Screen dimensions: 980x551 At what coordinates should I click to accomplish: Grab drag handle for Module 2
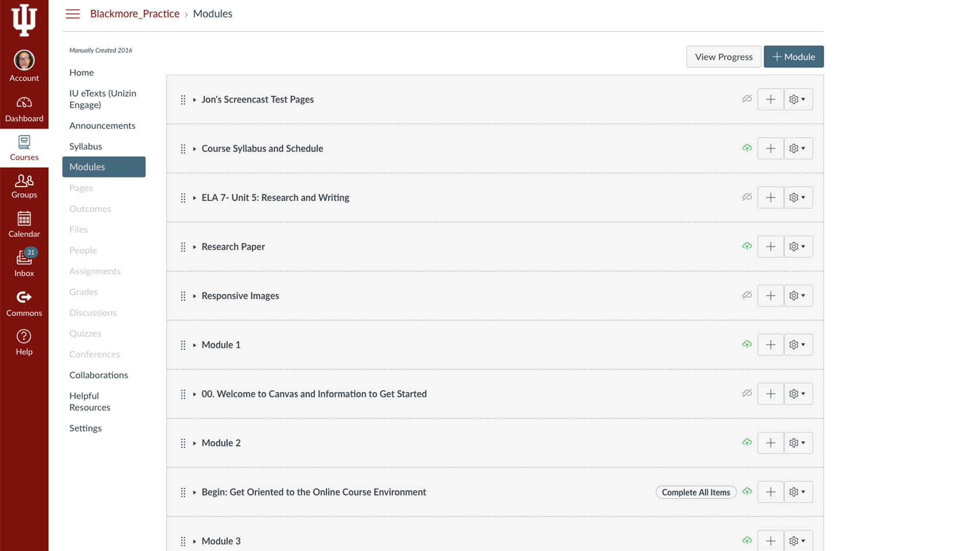pyautogui.click(x=183, y=443)
